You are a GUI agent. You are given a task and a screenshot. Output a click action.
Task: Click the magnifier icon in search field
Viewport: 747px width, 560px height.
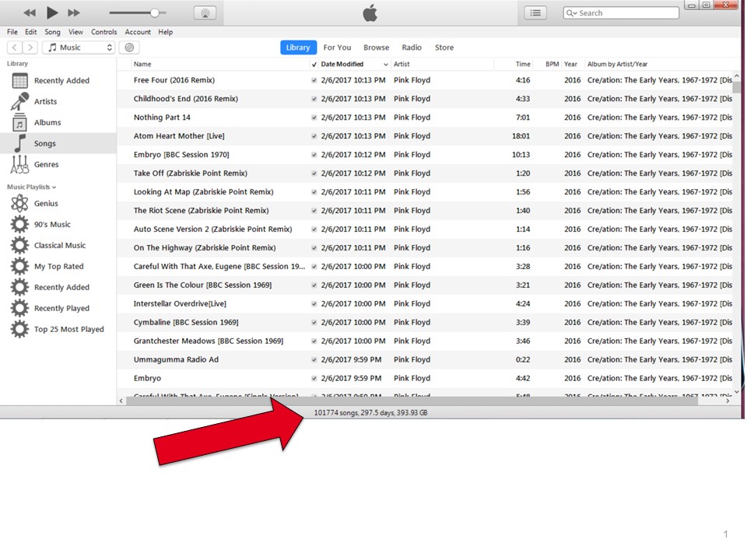570,13
